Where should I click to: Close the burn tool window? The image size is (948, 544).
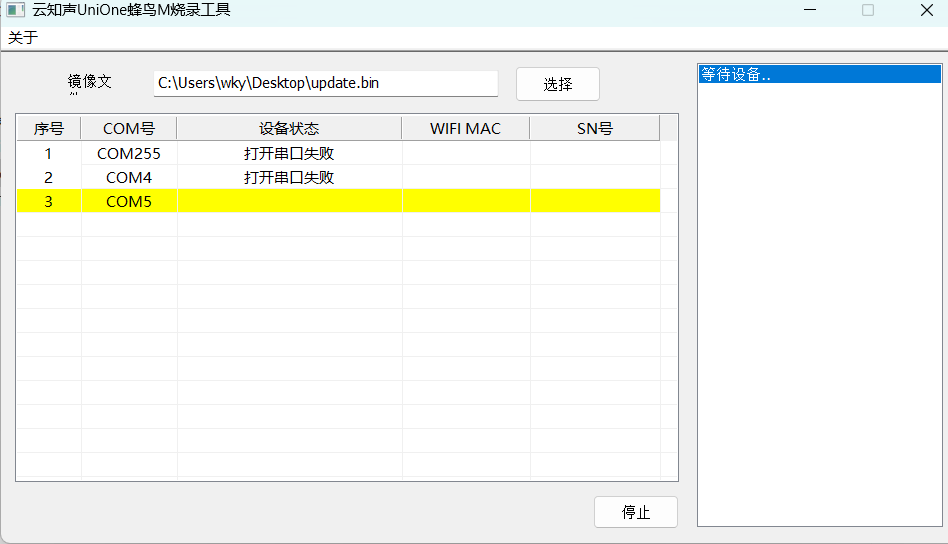(x=927, y=10)
